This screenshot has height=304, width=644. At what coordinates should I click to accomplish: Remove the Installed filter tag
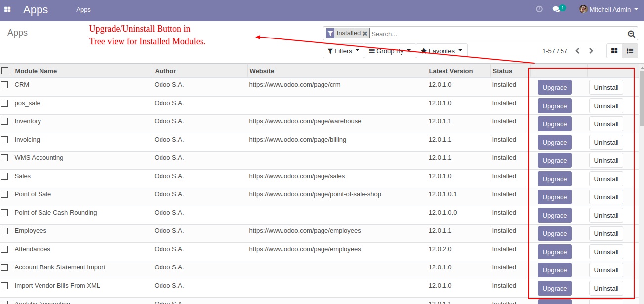coord(365,33)
